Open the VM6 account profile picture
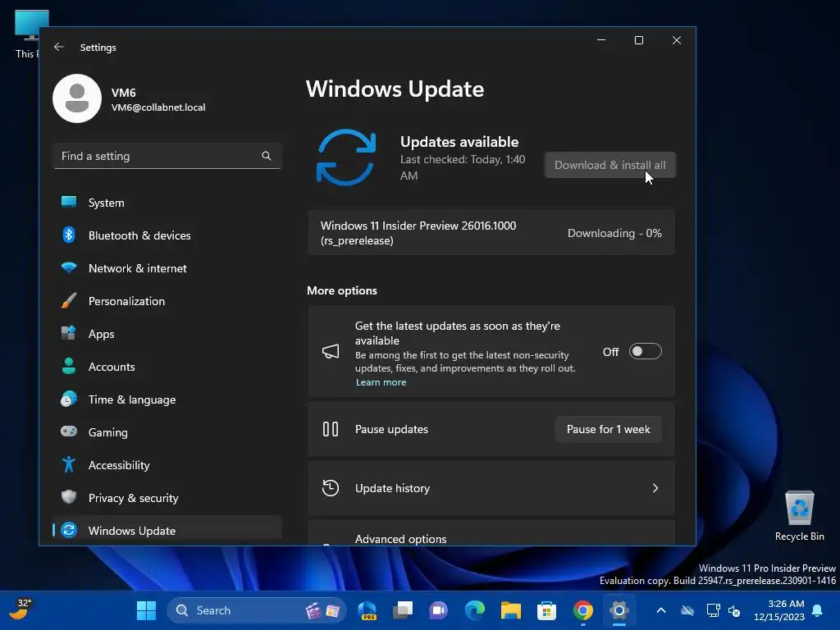 [x=77, y=98]
